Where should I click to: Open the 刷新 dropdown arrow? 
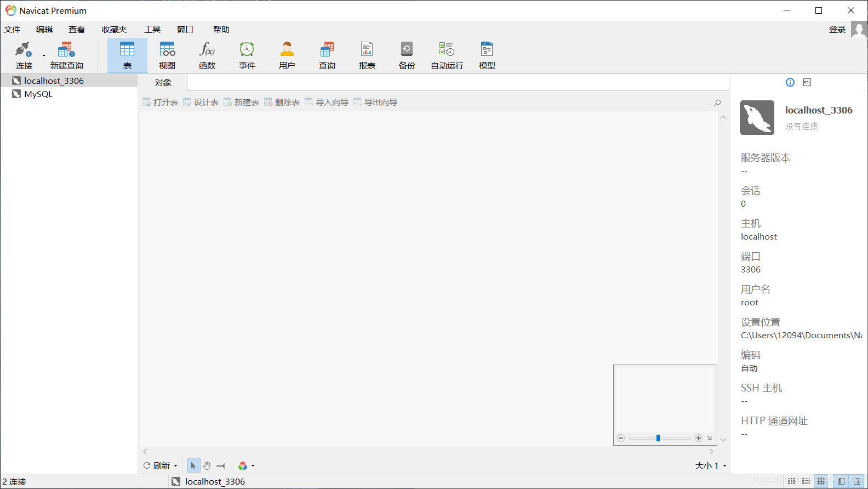(176, 466)
